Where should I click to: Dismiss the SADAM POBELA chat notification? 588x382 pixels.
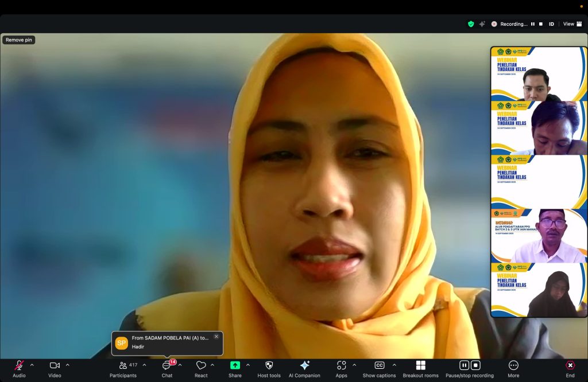pos(216,337)
